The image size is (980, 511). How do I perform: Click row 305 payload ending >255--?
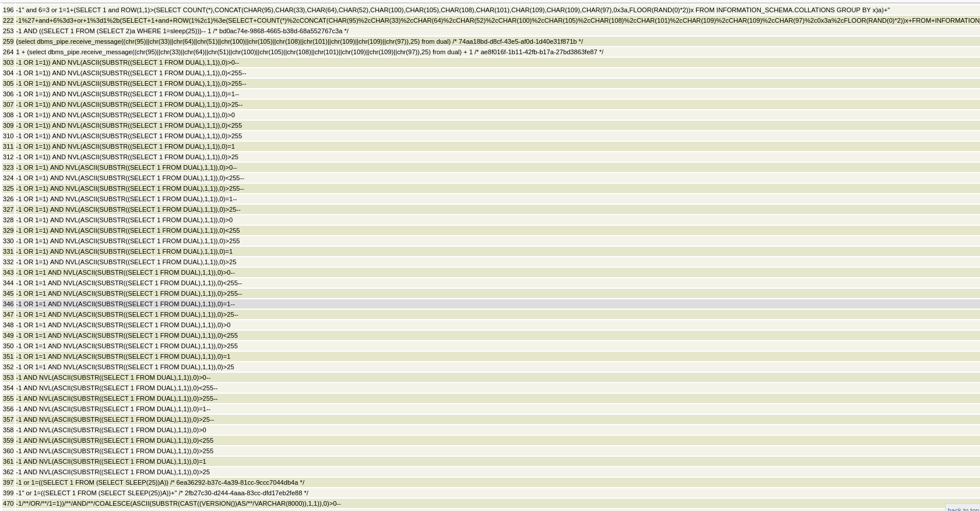pyautogui.click(x=131, y=83)
